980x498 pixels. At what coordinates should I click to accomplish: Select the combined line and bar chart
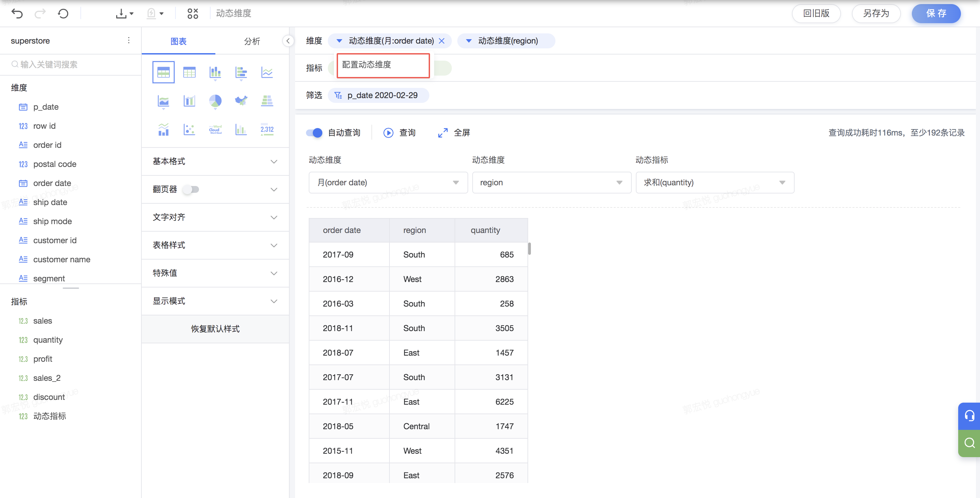click(164, 130)
